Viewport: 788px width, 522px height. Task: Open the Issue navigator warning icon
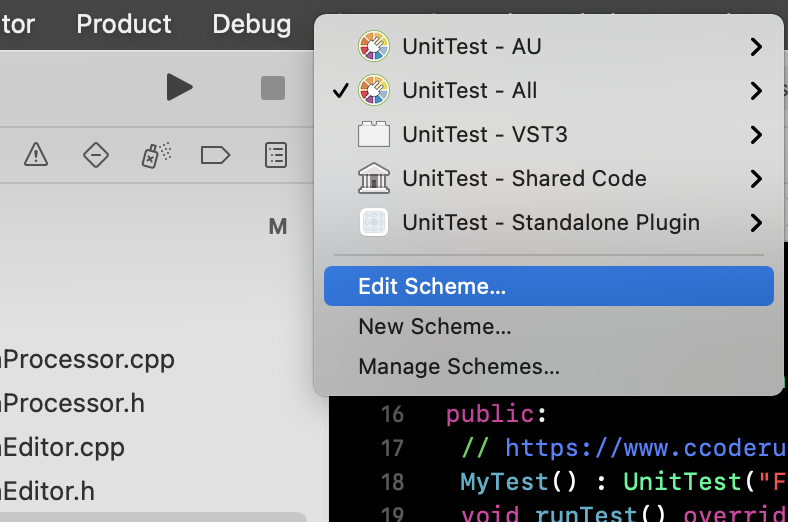coord(36,154)
